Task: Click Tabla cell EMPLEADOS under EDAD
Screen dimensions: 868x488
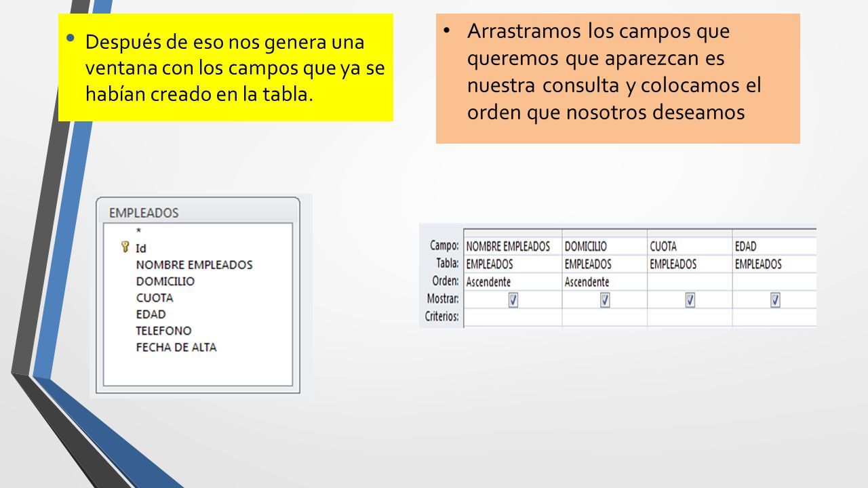Action: pyautogui.click(x=774, y=264)
